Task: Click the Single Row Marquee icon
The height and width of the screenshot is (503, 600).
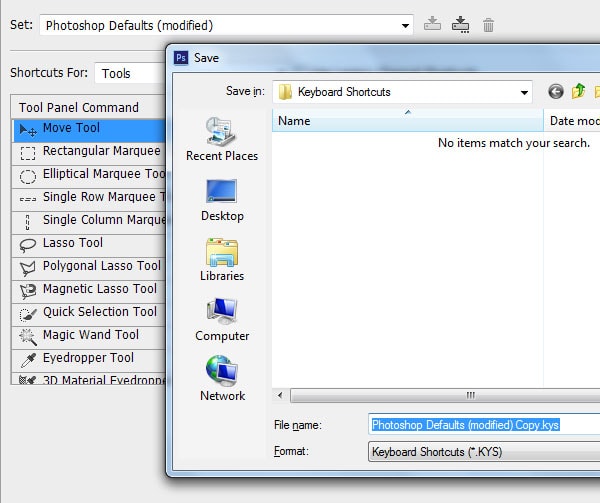Action: pos(28,199)
